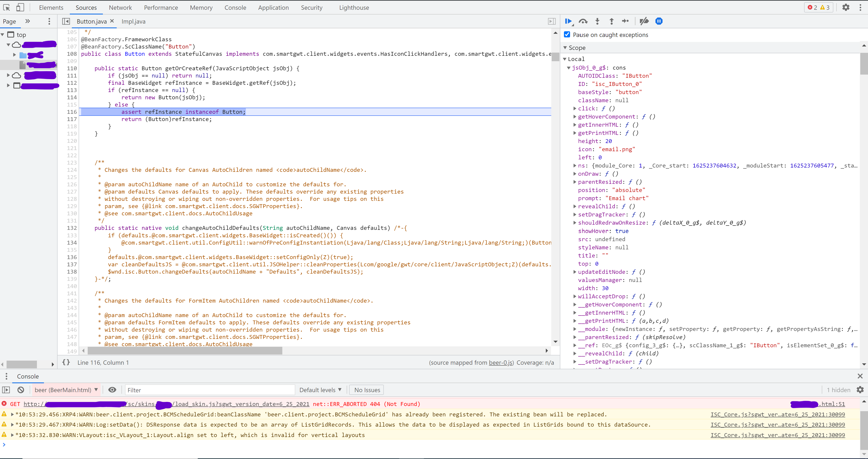Select the inspect element picker icon
The height and width of the screenshot is (459, 868).
pyautogui.click(x=7, y=7)
